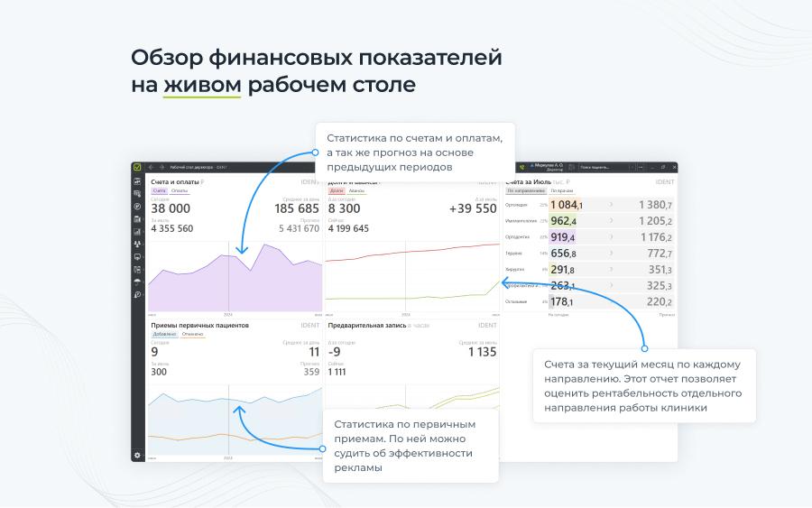
Task: Click the Приемы первичных пациентов title
Action: click(x=200, y=325)
